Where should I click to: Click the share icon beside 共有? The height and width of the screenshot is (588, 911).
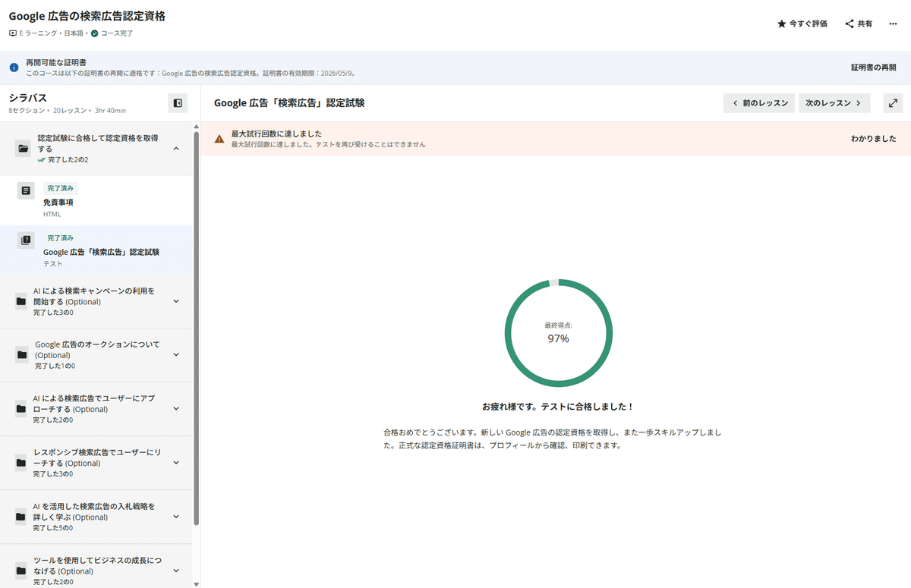(850, 24)
